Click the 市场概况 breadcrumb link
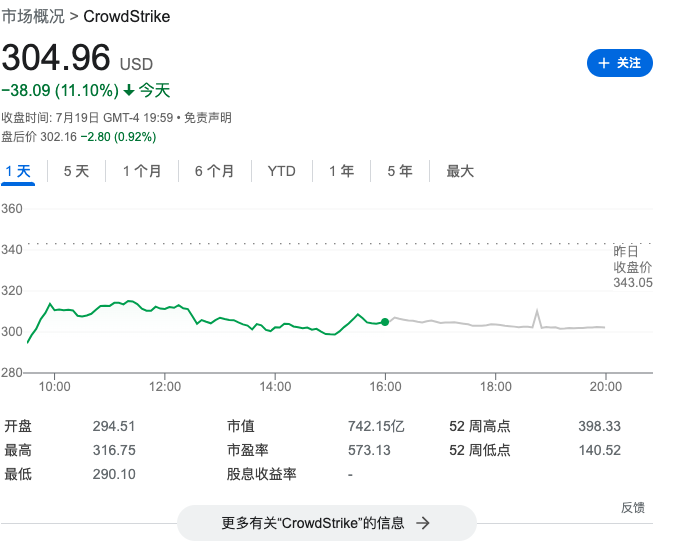The width and height of the screenshot is (693, 551). pos(32,17)
